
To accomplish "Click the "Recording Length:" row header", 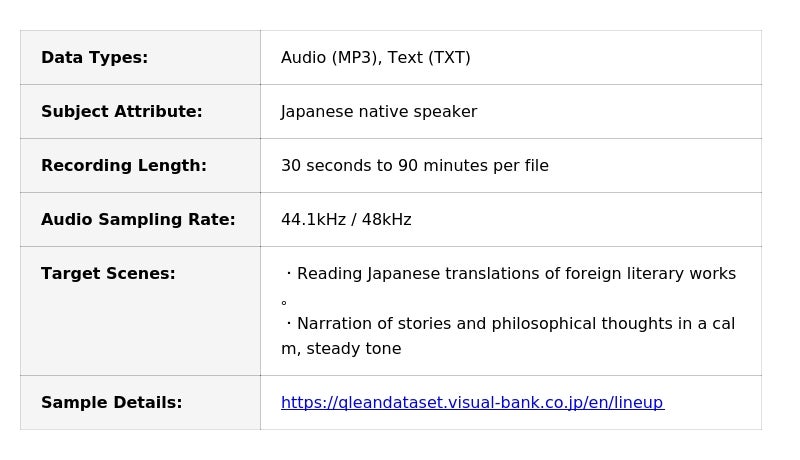I will pyautogui.click(x=123, y=166).
